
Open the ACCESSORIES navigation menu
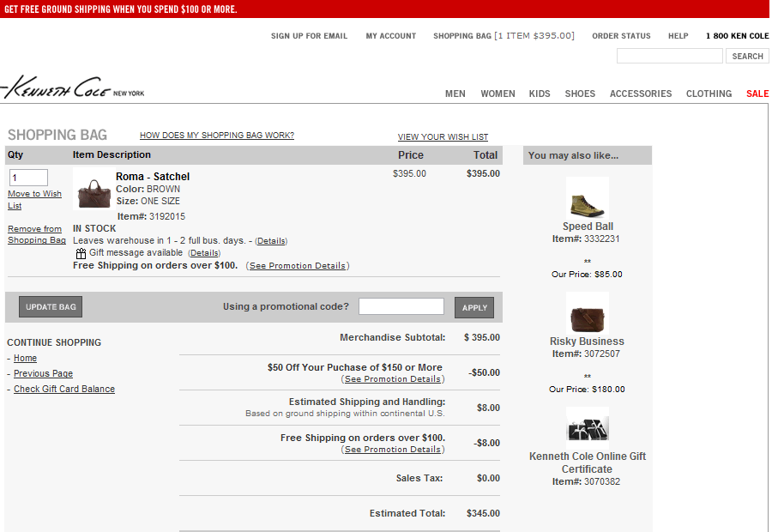point(641,94)
